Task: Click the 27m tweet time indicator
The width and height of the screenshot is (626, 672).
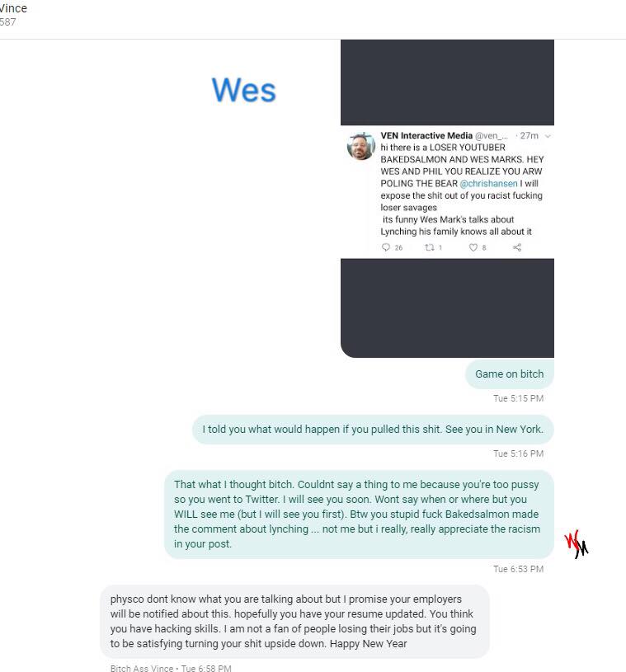Action: tap(530, 135)
